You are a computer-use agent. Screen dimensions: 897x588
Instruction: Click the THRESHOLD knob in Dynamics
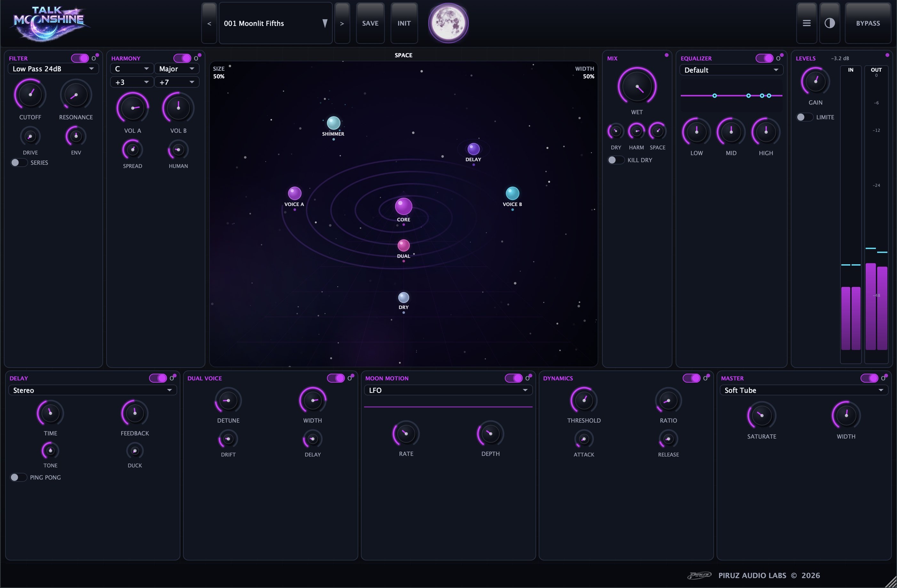pos(584,400)
